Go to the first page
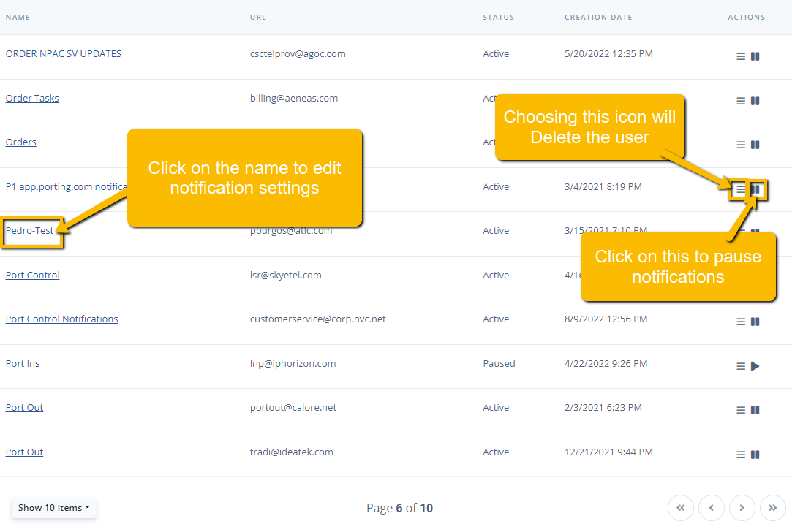This screenshot has width=792, height=532. point(680,508)
